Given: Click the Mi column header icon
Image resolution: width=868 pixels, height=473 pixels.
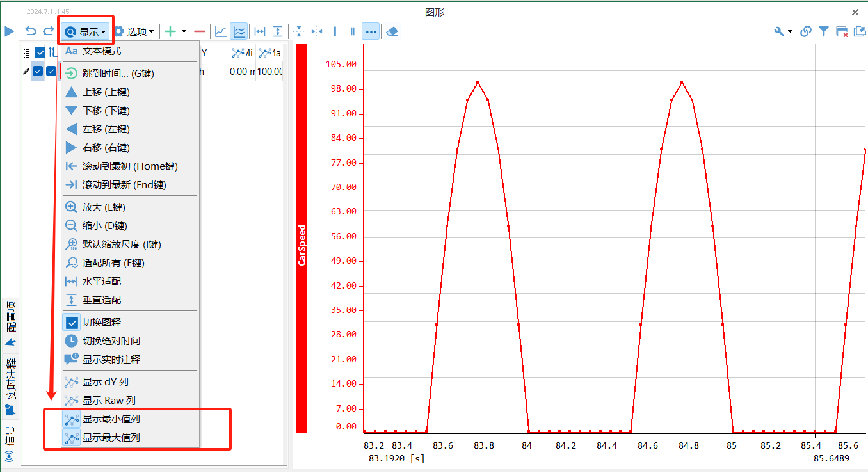Looking at the screenshot, I should pyautogui.click(x=237, y=52).
